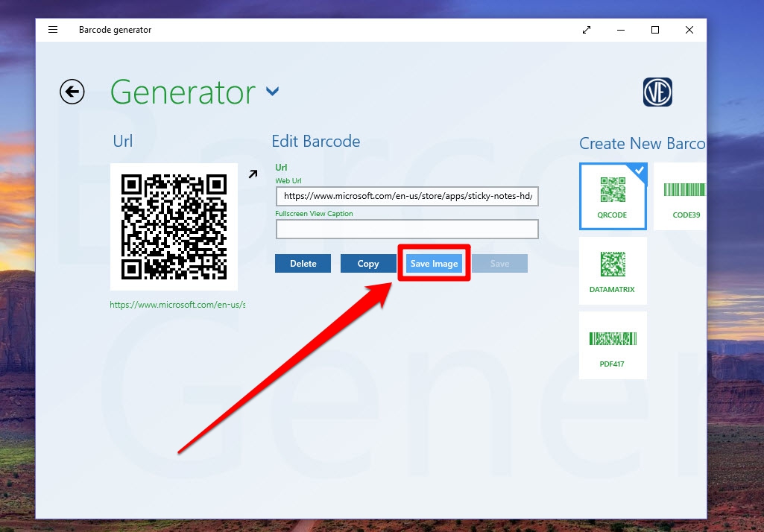Image resolution: width=764 pixels, height=532 pixels.
Task: Click the Save Image button
Action: tap(434, 264)
